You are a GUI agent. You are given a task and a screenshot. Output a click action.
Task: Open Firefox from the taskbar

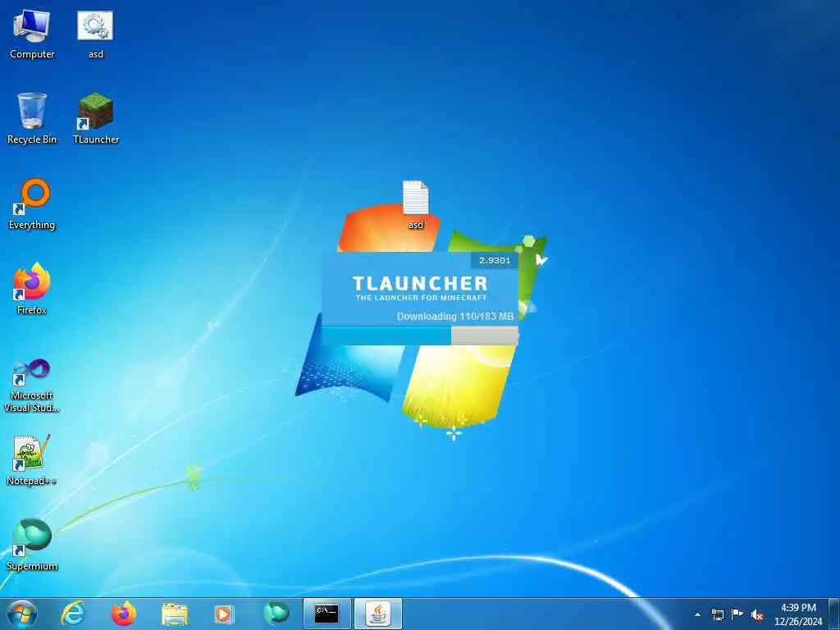tap(124, 614)
